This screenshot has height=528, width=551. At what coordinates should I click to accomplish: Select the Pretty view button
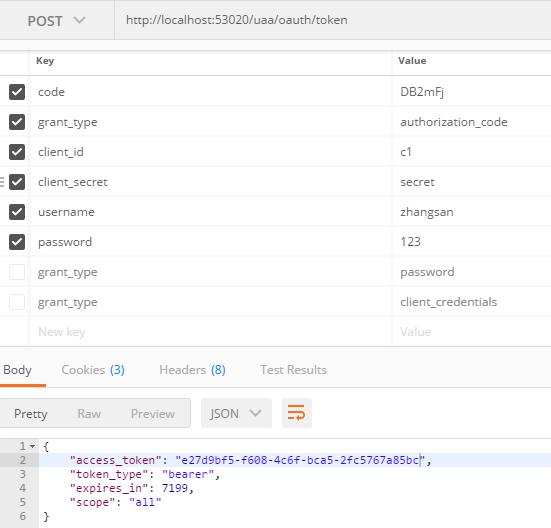(x=31, y=413)
